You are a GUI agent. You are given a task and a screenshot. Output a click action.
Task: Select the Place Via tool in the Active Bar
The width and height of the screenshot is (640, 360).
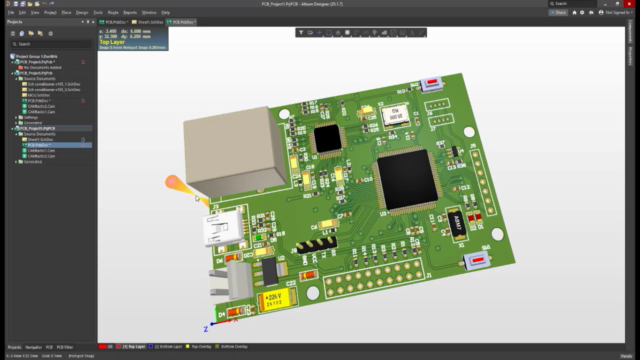375,33
